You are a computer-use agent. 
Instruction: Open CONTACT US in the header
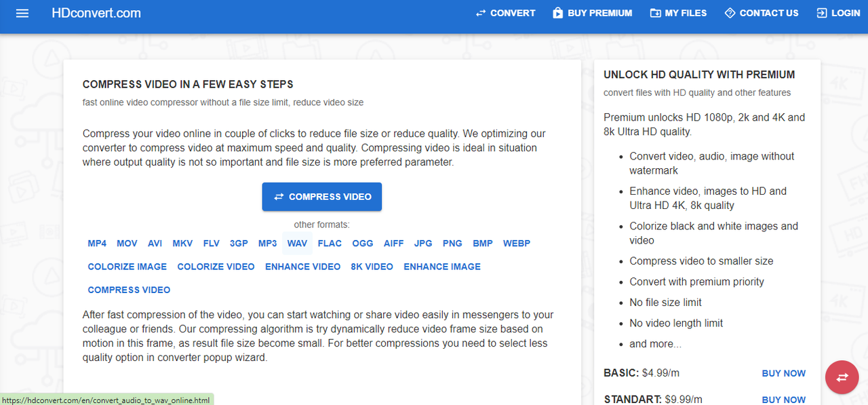[762, 13]
